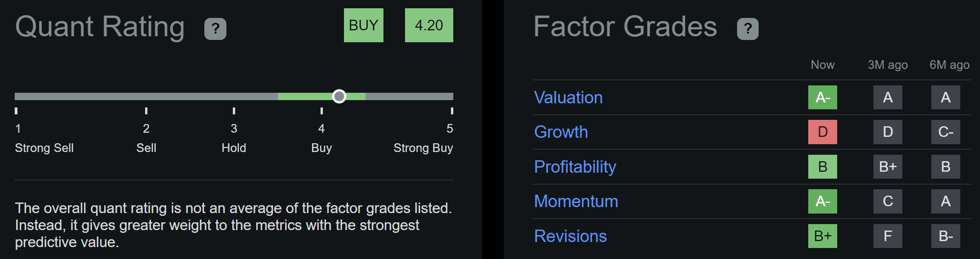Click the green BUY rating badge

pyautogui.click(x=364, y=25)
